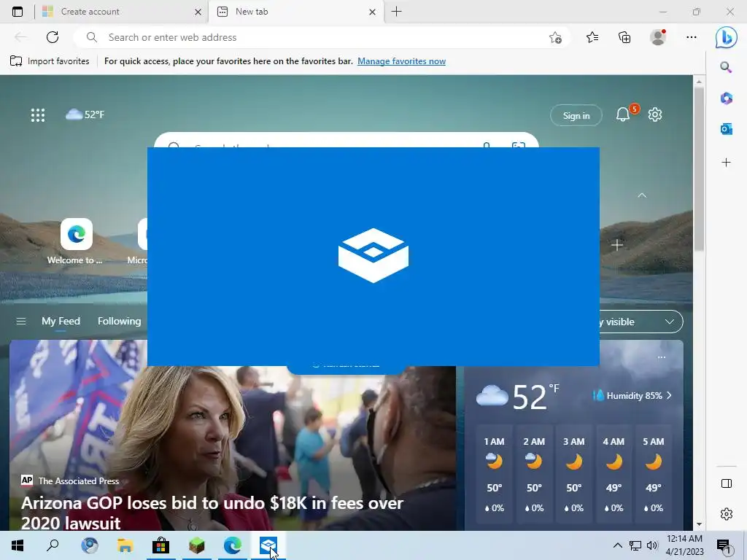Expand the Humidity 85% details
Image resolution: width=747 pixels, height=560 pixels.
[x=632, y=396]
